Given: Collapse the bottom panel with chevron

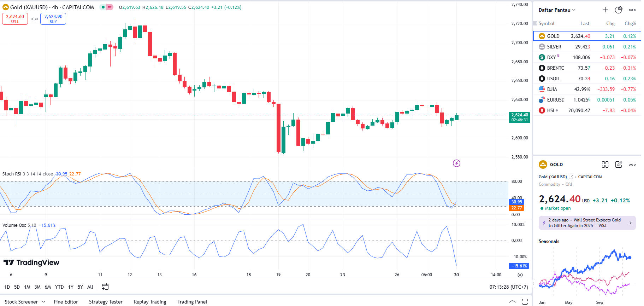Looking at the screenshot, I should [512, 302].
